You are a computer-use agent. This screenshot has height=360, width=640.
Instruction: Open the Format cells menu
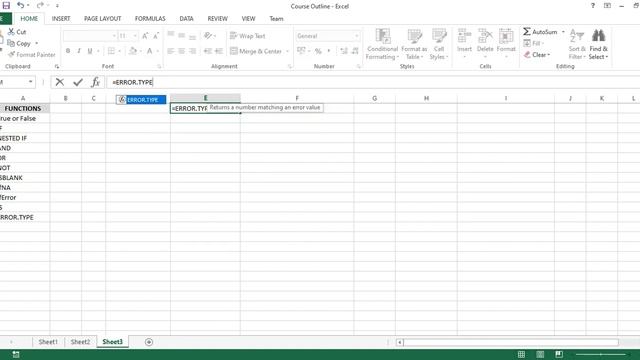[506, 43]
